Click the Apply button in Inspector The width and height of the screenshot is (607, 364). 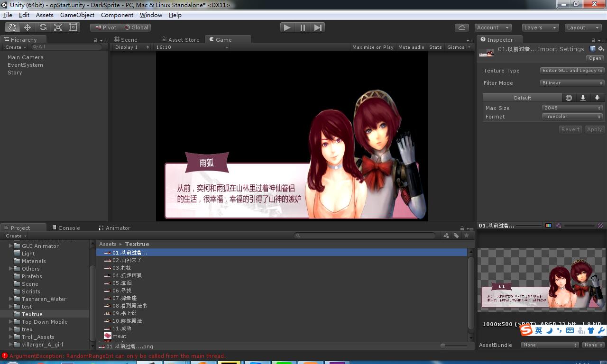pyautogui.click(x=594, y=129)
